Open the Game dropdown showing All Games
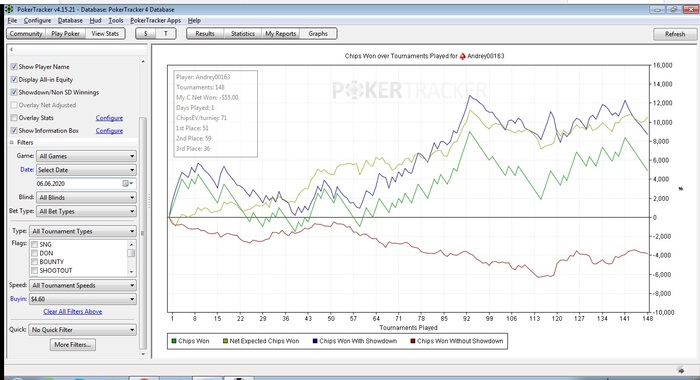This screenshot has width=700, height=380. coord(87,156)
